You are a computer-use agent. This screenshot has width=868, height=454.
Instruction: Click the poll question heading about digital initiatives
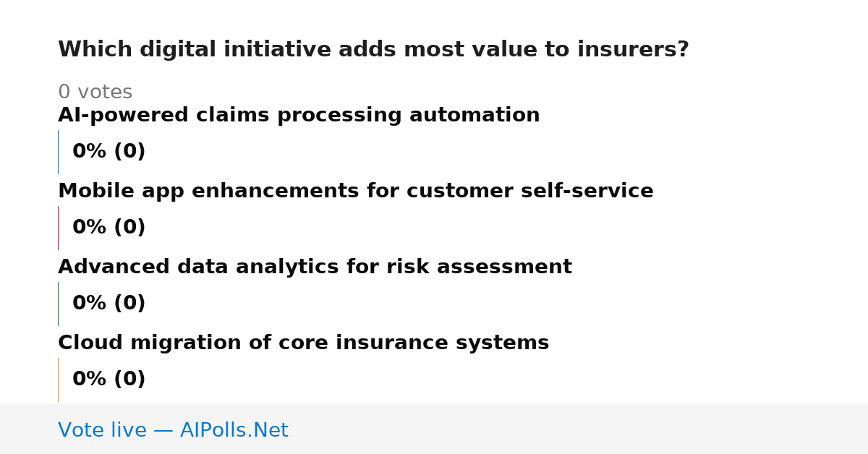pyautogui.click(x=373, y=50)
